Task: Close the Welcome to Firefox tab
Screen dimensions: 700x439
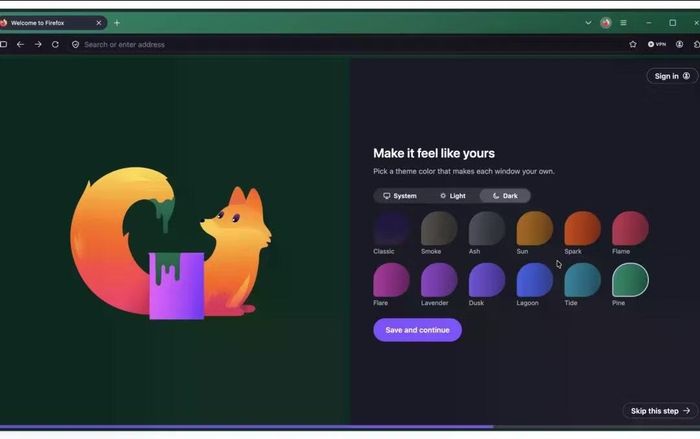Action: (x=99, y=23)
